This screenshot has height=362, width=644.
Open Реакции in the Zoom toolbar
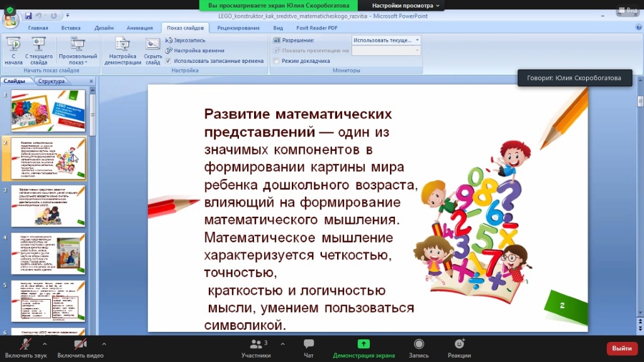[x=460, y=344]
